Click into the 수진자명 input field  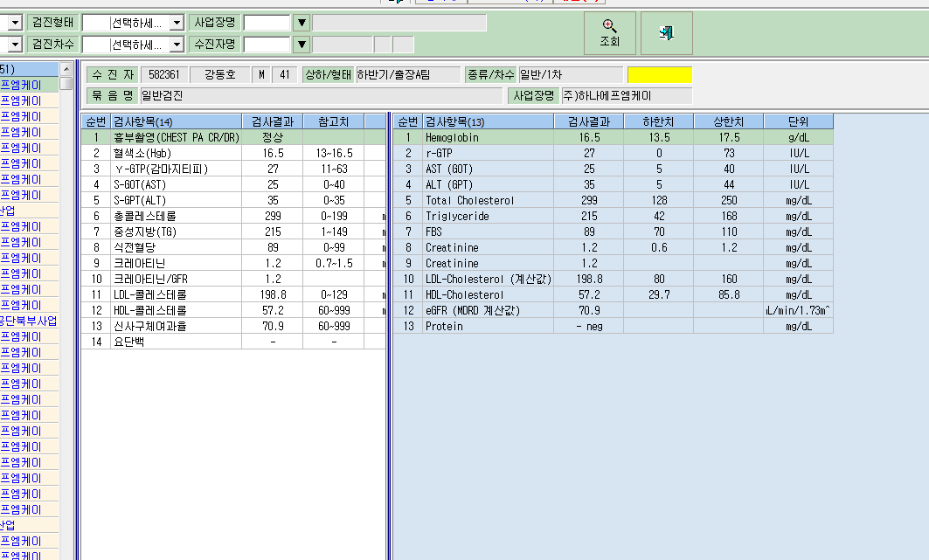pos(267,45)
